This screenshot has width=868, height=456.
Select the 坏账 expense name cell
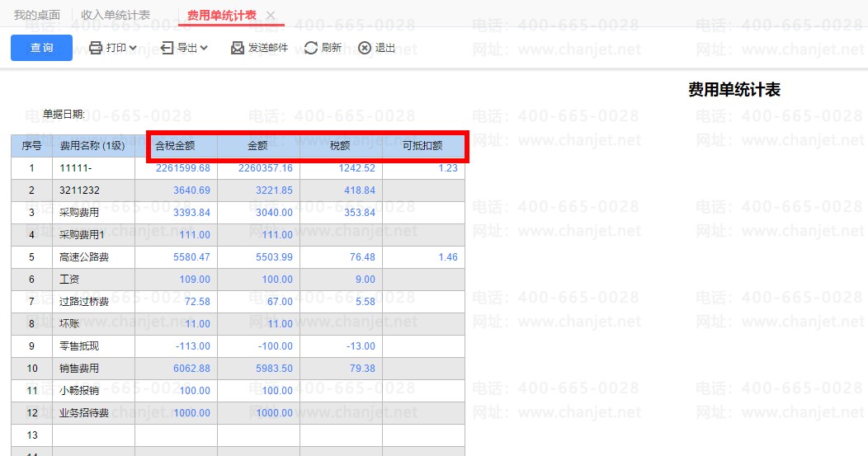pyautogui.click(x=93, y=324)
